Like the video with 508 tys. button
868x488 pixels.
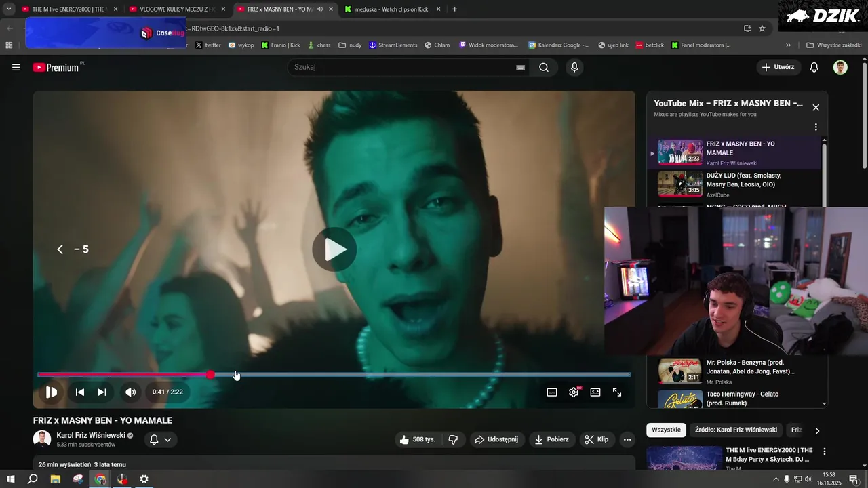pos(418,439)
